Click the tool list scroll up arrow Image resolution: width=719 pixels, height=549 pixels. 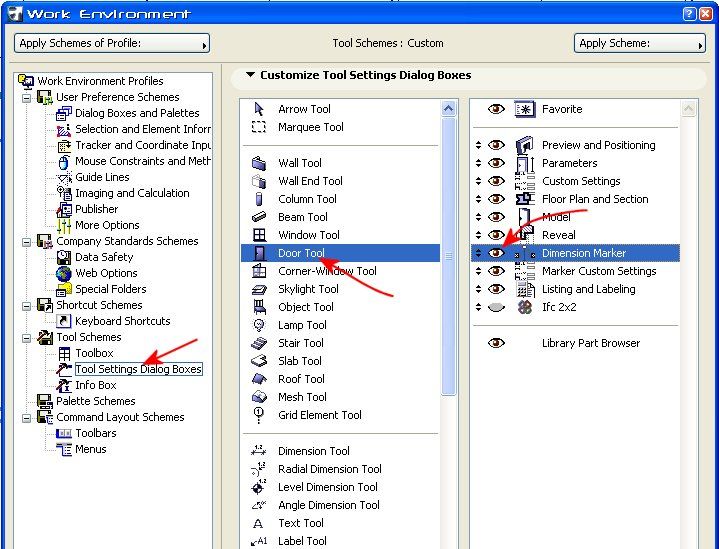click(448, 109)
